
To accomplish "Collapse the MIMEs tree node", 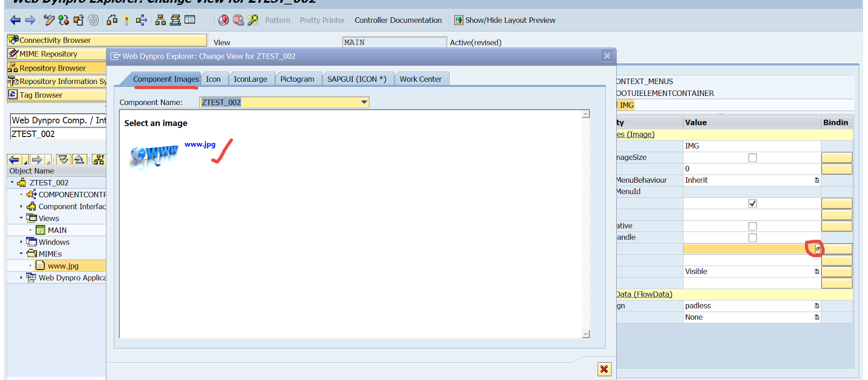I will pos(21,254).
